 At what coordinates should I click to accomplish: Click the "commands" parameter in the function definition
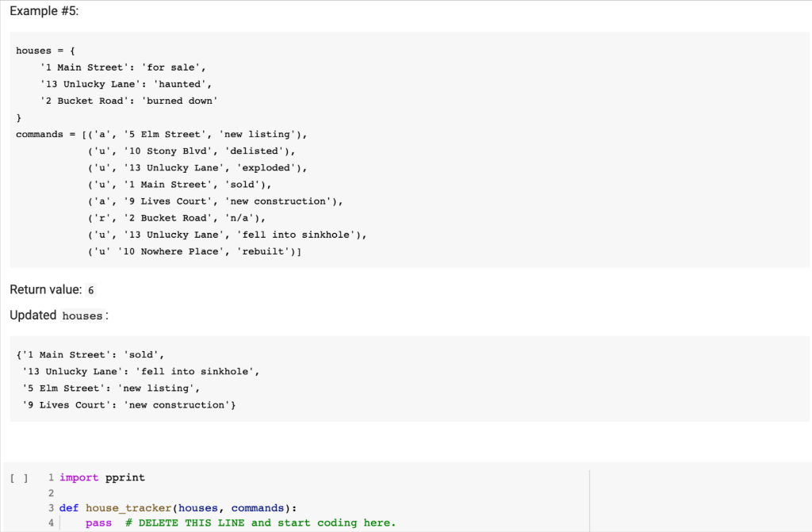258,508
